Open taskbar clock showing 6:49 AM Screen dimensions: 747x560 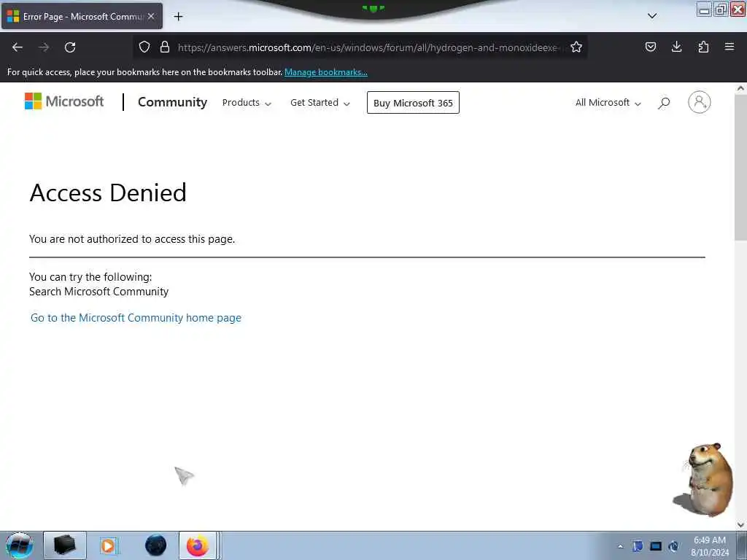coord(709,546)
